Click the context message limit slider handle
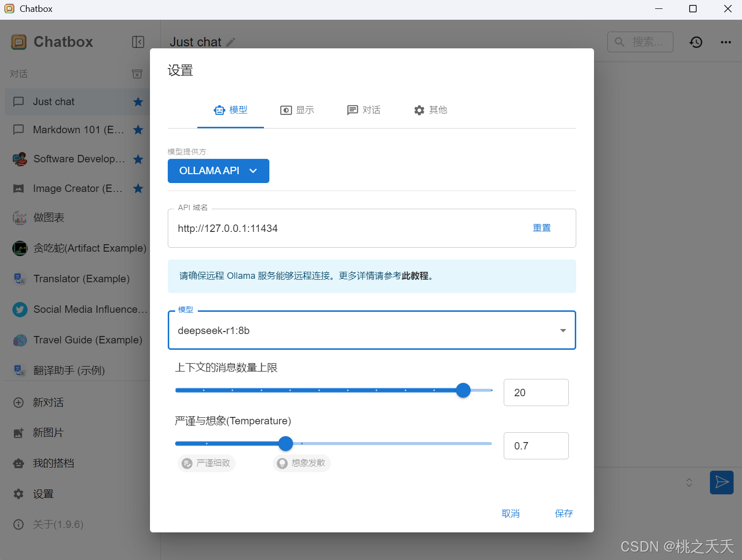 pos(463,390)
